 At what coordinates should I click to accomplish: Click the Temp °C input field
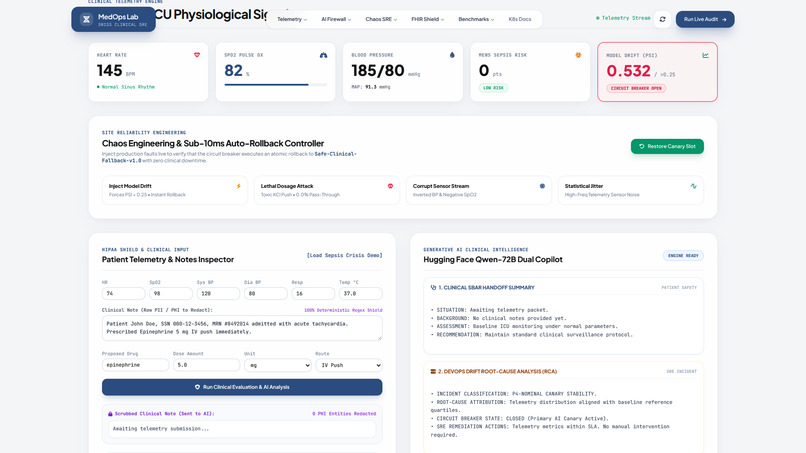(x=360, y=294)
